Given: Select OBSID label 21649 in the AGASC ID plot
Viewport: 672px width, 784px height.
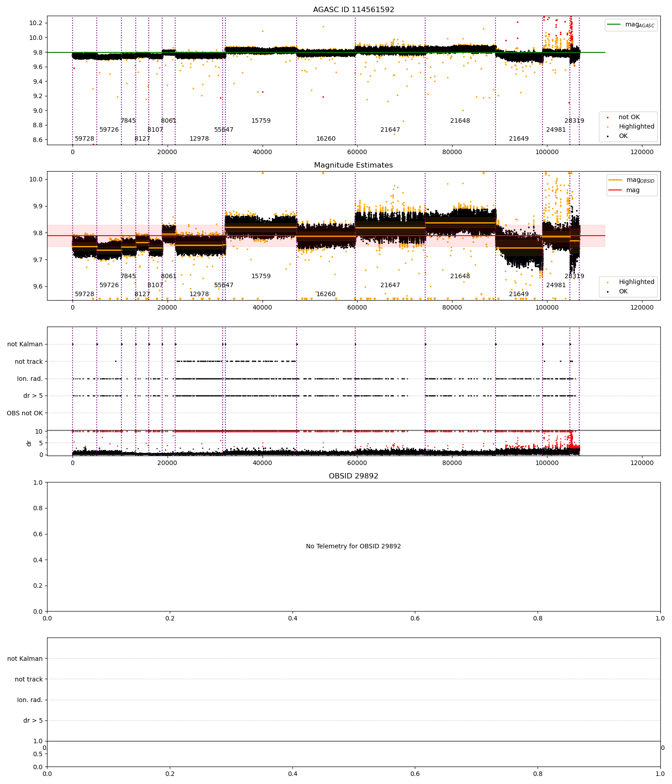Looking at the screenshot, I should pyautogui.click(x=519, y=139).
